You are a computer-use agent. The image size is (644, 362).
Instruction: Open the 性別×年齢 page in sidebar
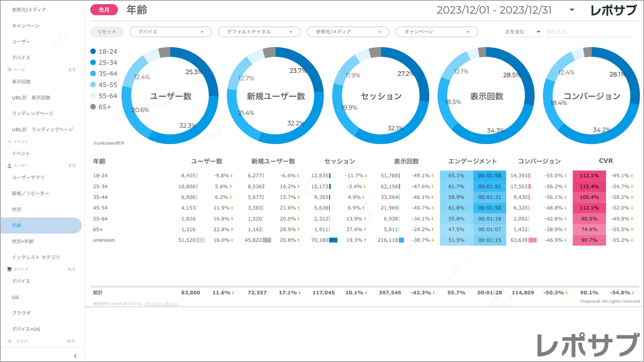click(x=23, y=241)
